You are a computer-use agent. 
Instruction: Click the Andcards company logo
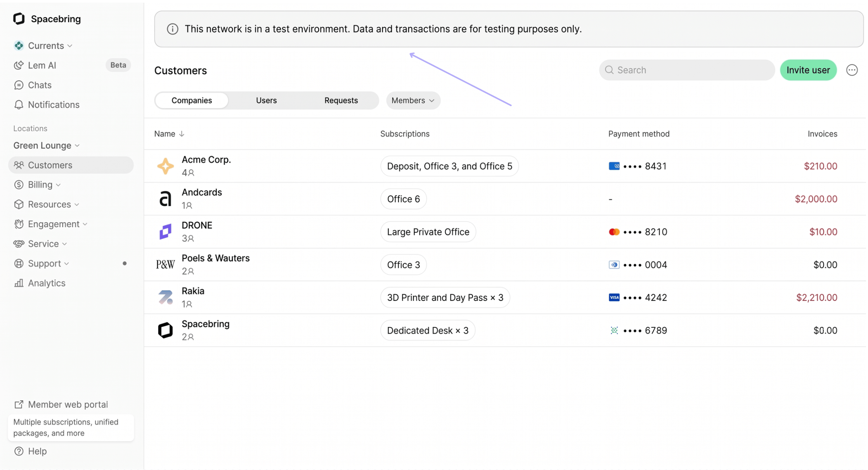coord(165,199)
